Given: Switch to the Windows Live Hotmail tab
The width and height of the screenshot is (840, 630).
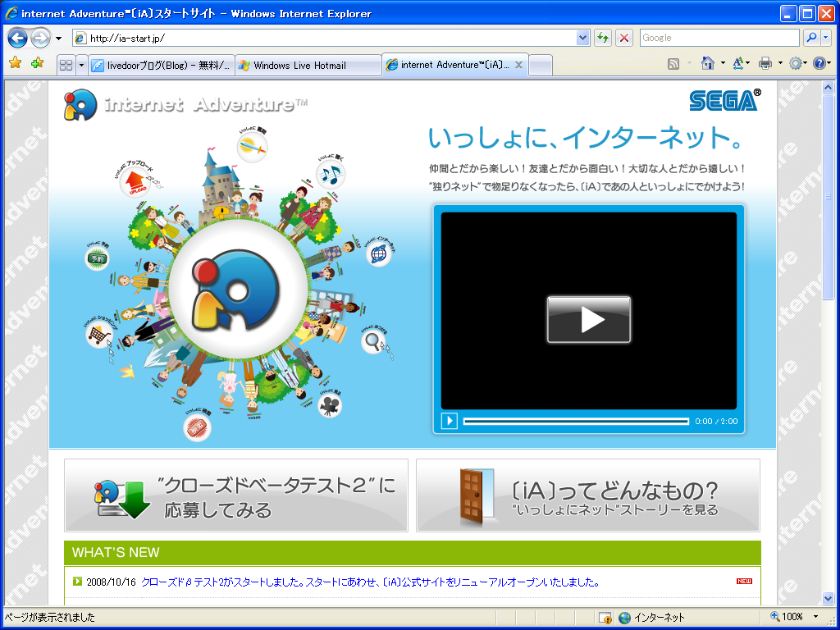Looking at the screenshot, I should (x=308, y=66).
